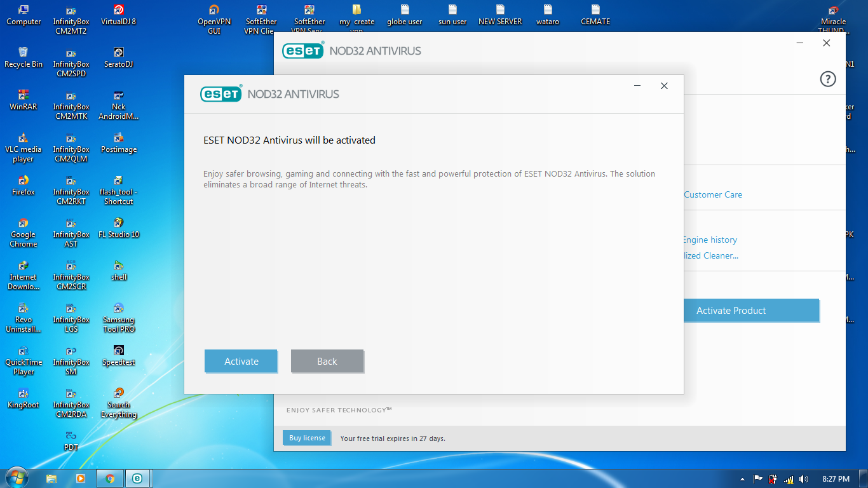Image resolution: width=868 pixels, height=488 pixels.
Task: Open the QuickTime Player shortcut
Action: (24, 361)
